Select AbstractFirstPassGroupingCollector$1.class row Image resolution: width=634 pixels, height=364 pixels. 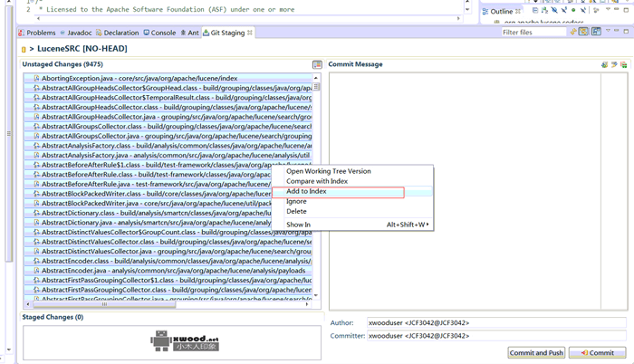[168, 281]
